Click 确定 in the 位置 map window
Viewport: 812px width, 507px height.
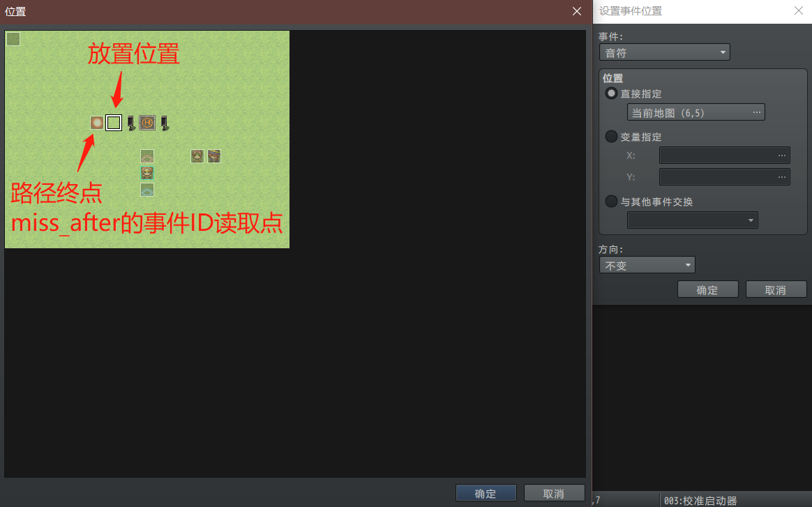tap(486, 493)
